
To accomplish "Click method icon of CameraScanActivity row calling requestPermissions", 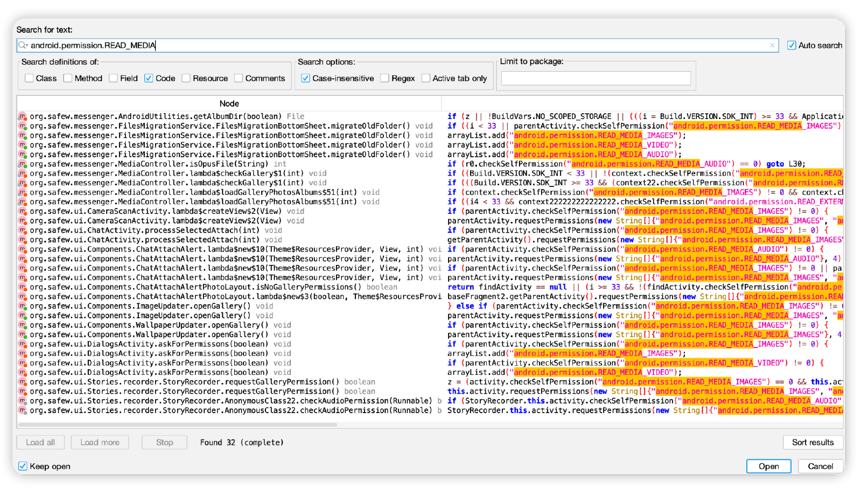I will tap(23, 221).
